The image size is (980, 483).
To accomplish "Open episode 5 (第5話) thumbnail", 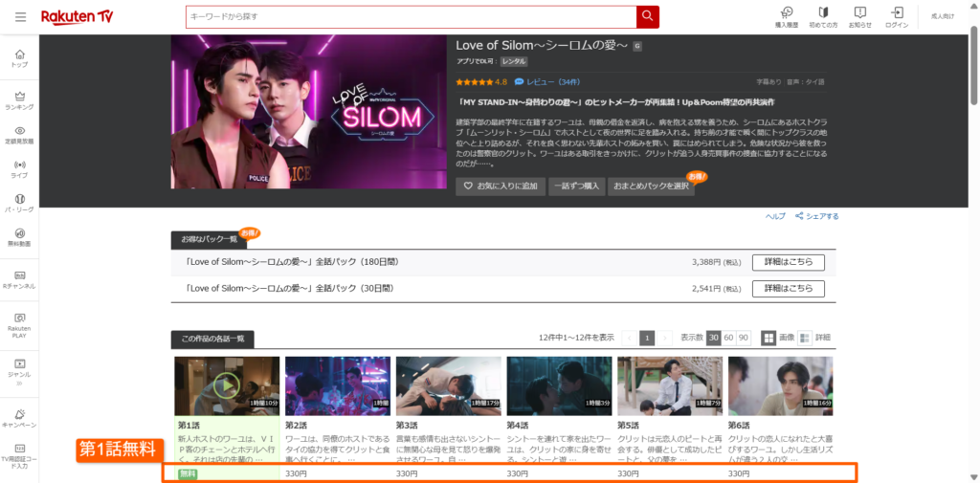I will pyautogui.click(x=670, y=386).
